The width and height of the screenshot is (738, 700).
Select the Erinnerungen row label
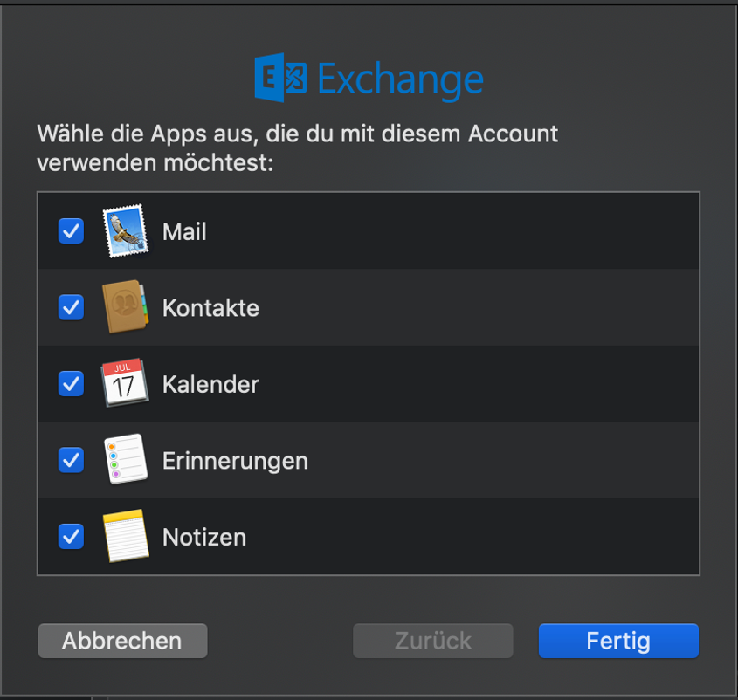click(x=235, y=460)
